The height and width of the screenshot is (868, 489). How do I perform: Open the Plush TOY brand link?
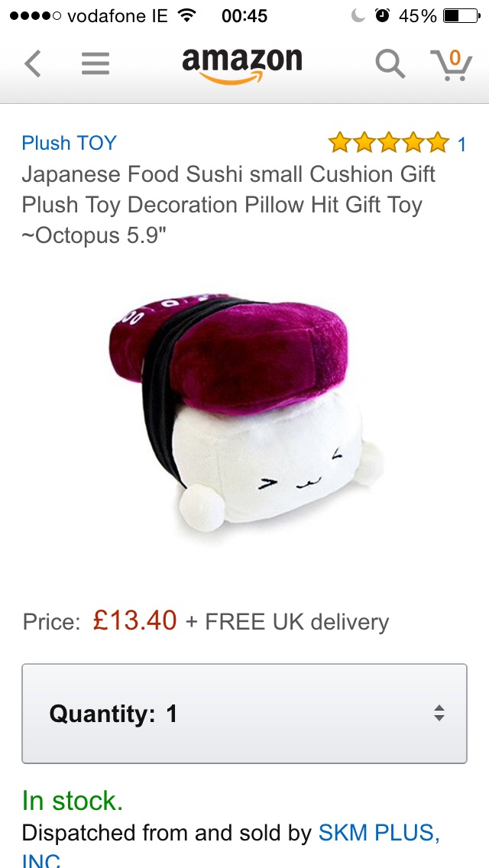point(70,143)
